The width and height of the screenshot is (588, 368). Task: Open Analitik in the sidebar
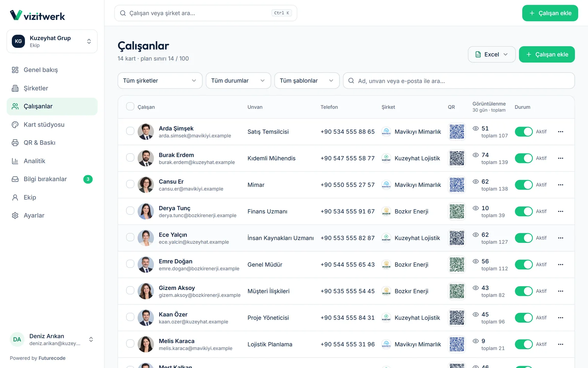tap(52, 161)
